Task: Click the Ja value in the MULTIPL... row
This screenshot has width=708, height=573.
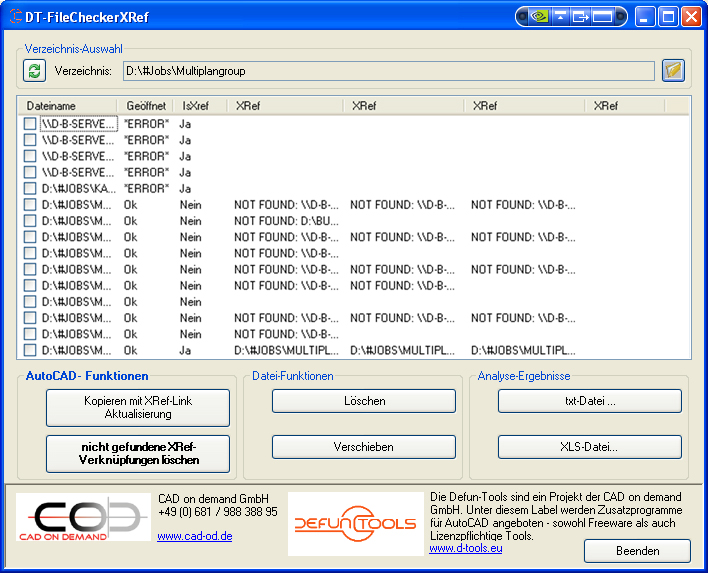Action: point(185,350)
